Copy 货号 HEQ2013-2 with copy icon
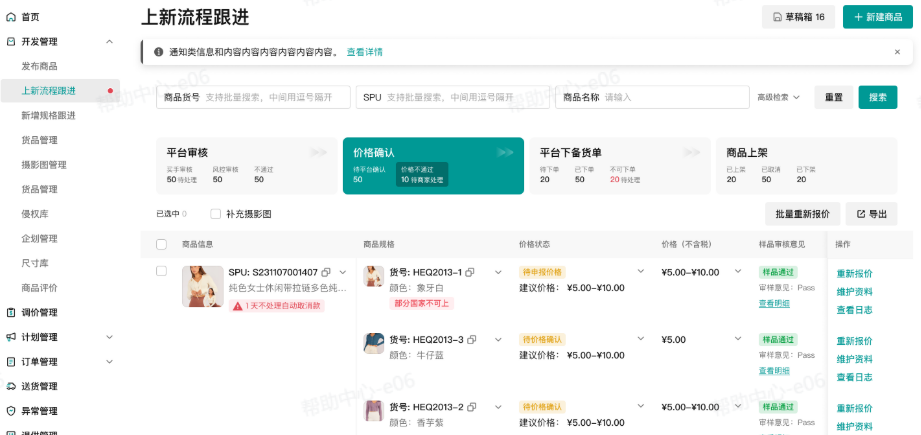The width and height of the screenshot is (921, 435). [471, 407]
